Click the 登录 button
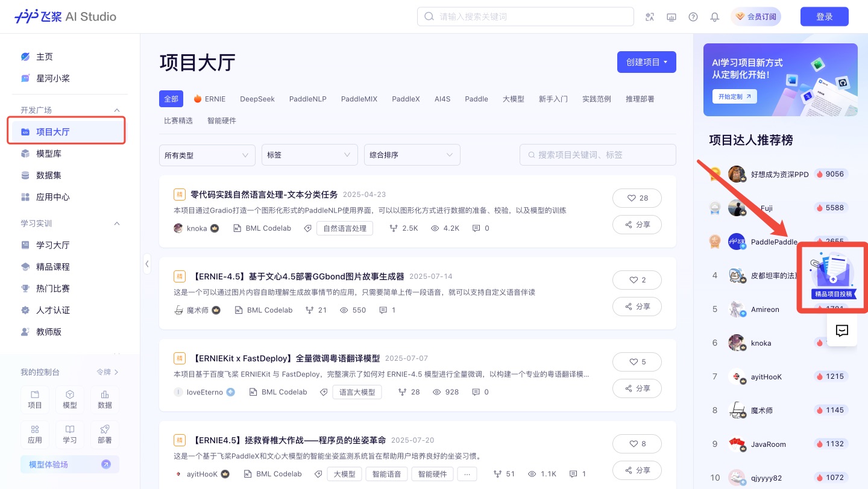The image size is (868, 489). pos(825,17)
